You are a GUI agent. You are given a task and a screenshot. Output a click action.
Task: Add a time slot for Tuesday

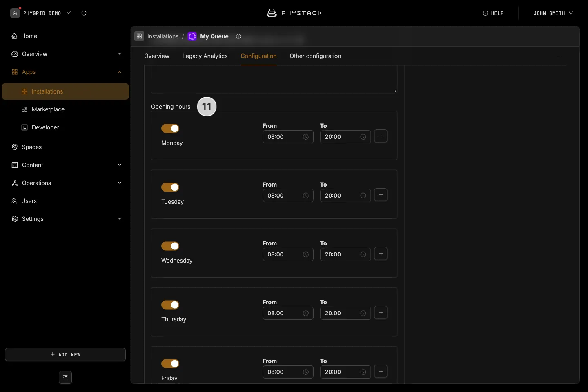tap(381, 195)
